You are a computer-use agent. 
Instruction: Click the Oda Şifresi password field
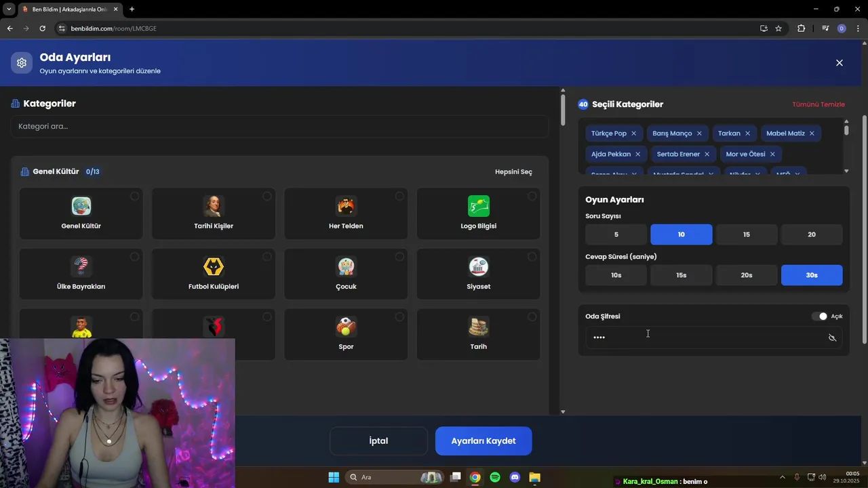click(x=713, y=338)
